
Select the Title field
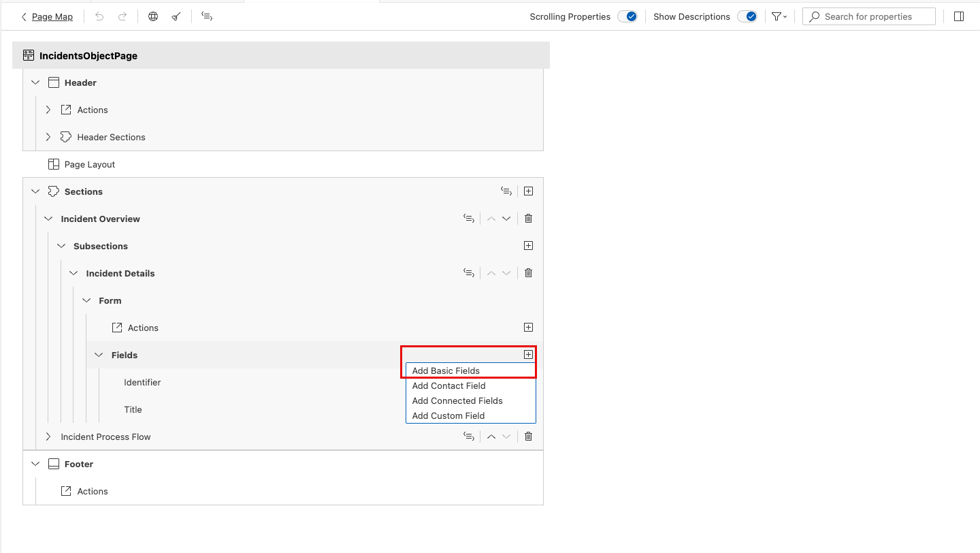coord(133,409)
